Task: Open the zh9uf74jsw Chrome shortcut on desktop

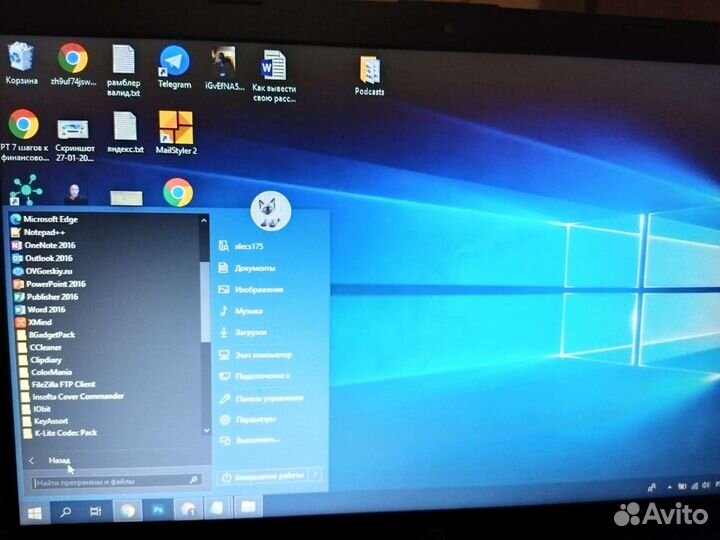Action: pos(73,64)
